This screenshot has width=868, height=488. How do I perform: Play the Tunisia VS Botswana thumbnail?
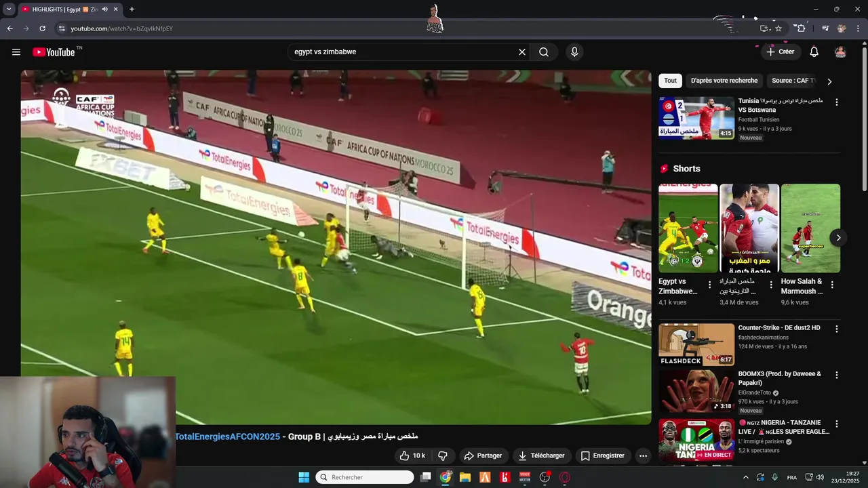696,118
